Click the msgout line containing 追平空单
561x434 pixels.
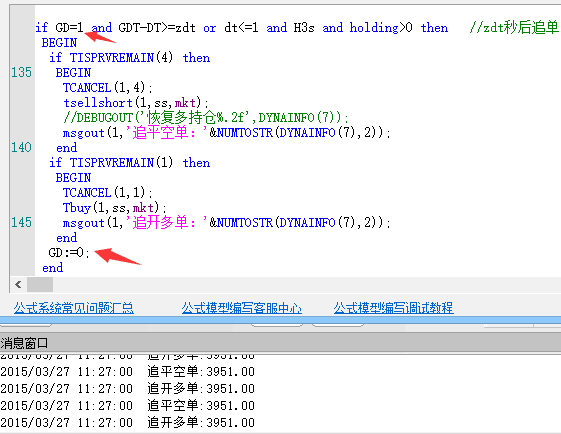[x=226, y=133]
